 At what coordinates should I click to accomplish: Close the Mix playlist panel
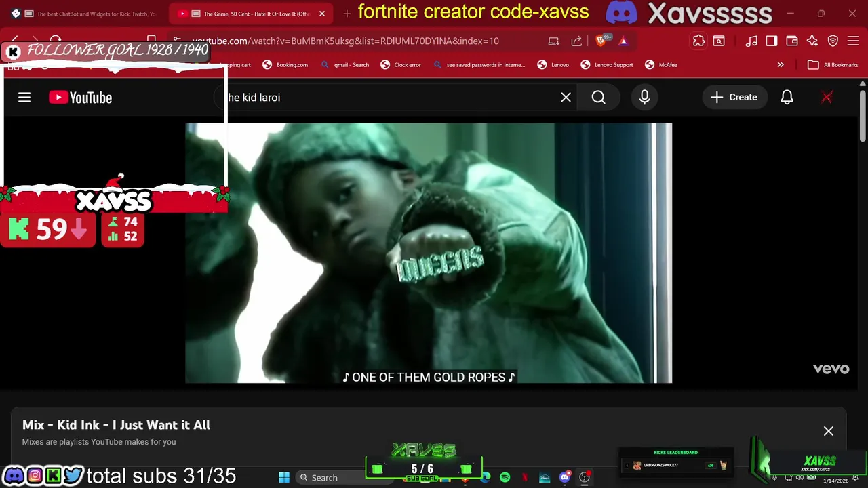[828, 431]
